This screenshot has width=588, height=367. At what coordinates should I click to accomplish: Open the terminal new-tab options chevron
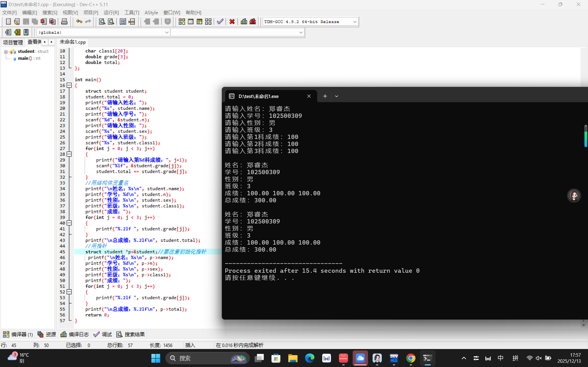[x=336, y=96]
